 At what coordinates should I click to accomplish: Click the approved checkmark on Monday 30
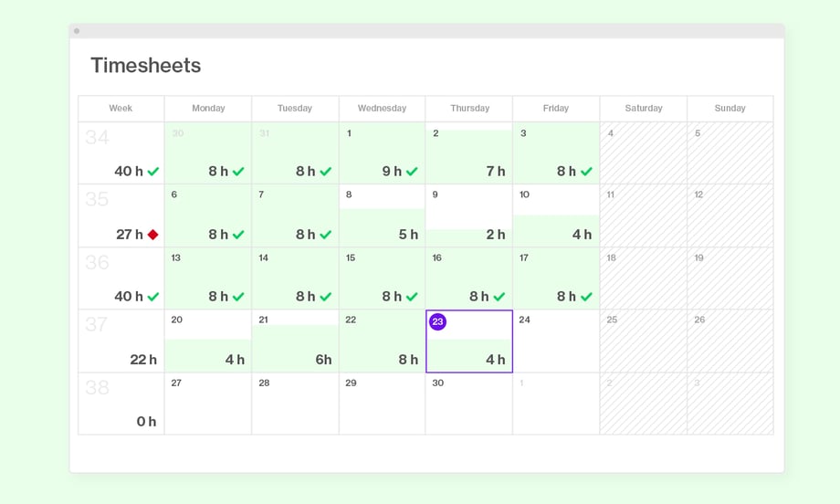click(x=238, y=172)
